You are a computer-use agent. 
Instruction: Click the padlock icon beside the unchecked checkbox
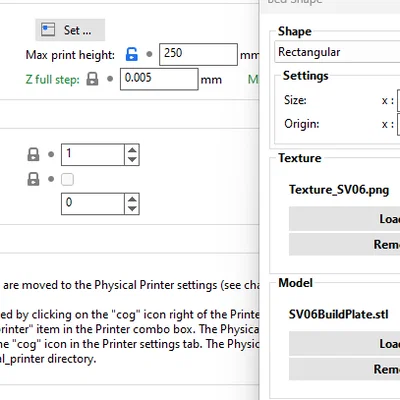33,179
